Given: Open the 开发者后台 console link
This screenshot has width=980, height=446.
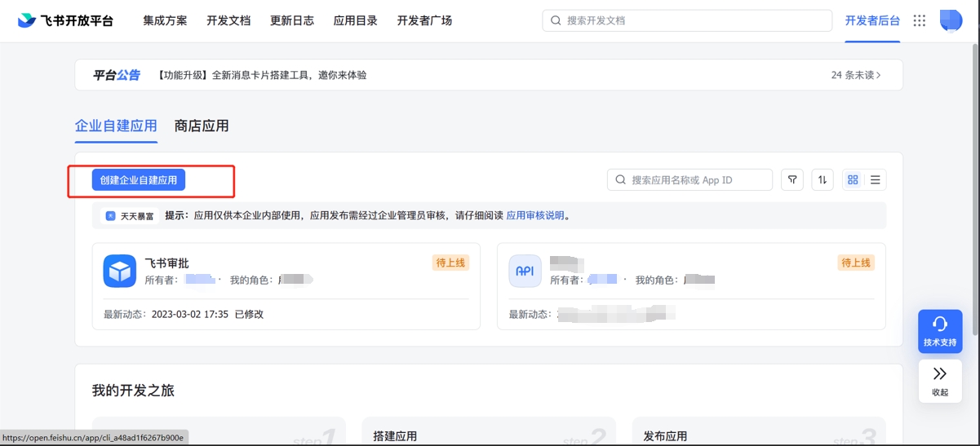Looking at the screenshot, I should point(872,20).
